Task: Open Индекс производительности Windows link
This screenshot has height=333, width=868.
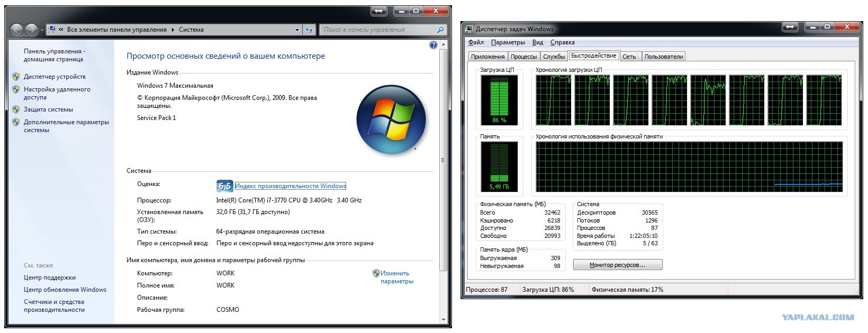Action: tap(291, 186)
